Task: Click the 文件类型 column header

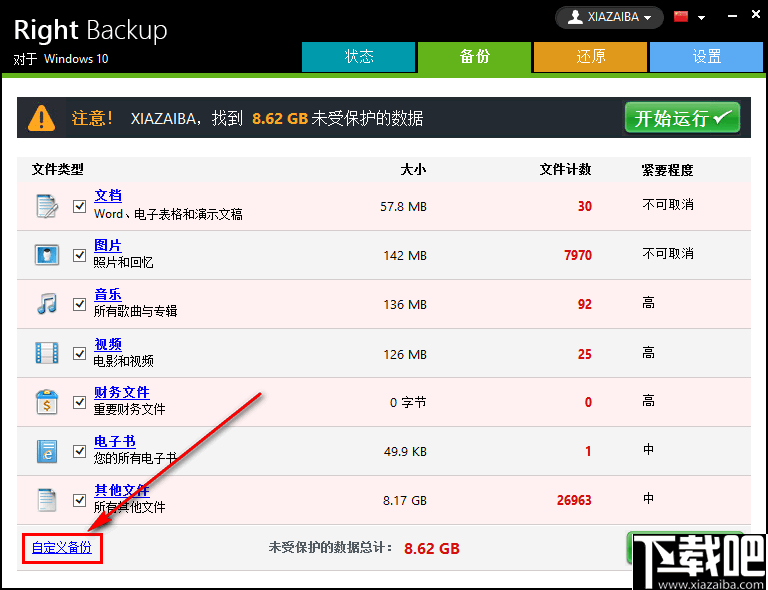Action: click(58, 169)
